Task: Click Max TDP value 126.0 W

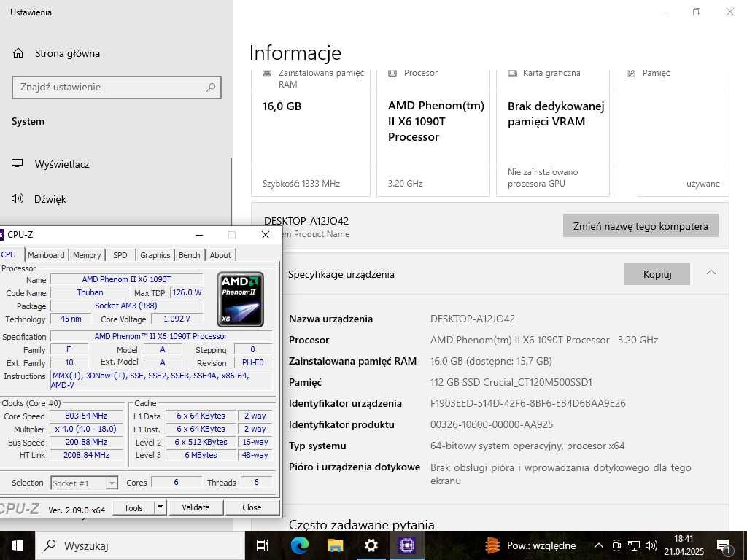Action: coord(187,292)
